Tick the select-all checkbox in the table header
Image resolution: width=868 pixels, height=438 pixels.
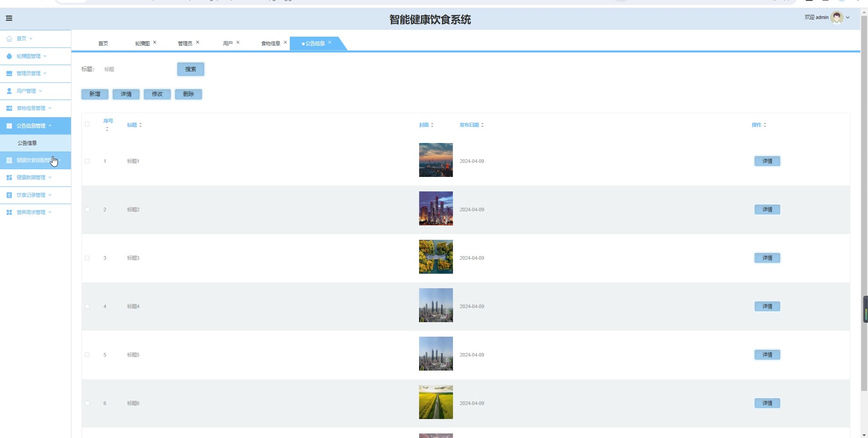coord(87,124)
